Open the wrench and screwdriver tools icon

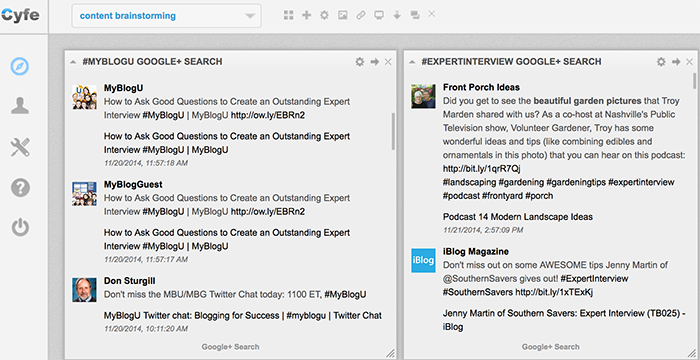pos(20,147)
